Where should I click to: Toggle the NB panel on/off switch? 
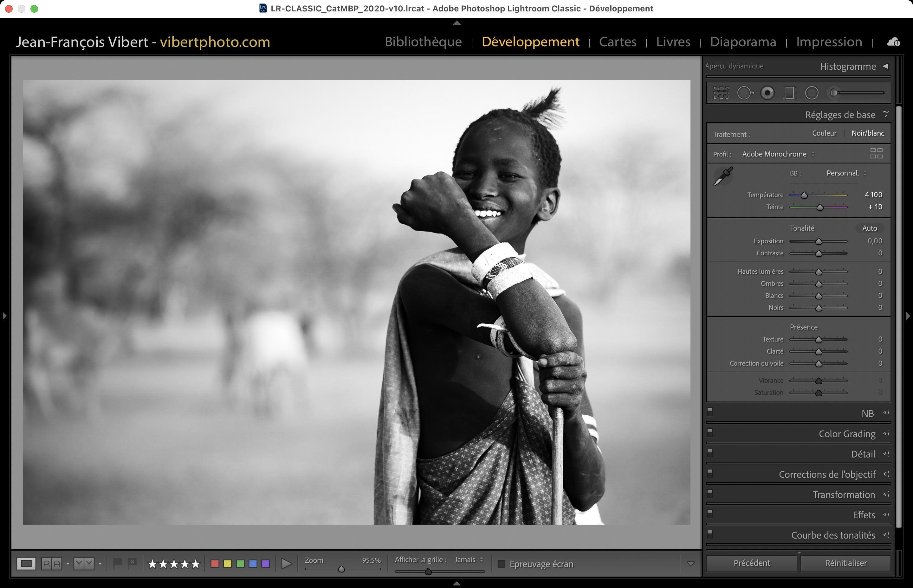(710, 412)
